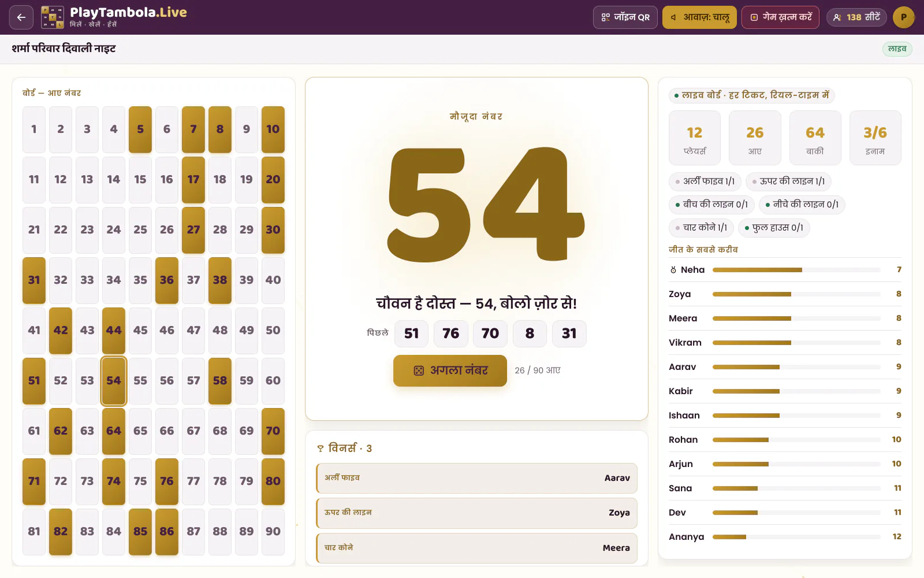This screenshot has width=924, height=578.
Task: Click गेम ख़त्म करें to end game
Action: coord(780,17)
